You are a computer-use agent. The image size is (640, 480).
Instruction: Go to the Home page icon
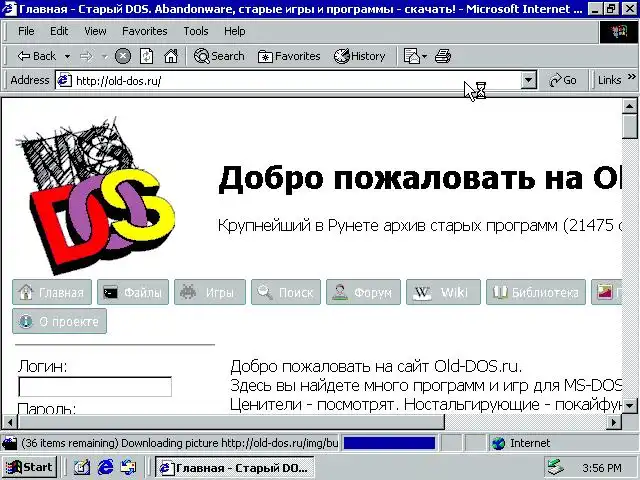171,56
